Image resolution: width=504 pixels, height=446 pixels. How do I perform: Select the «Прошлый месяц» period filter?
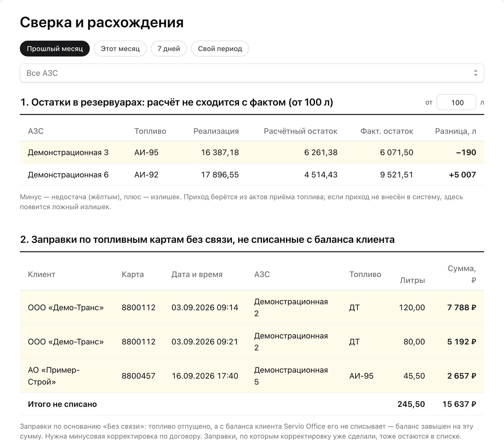point(55,49)
